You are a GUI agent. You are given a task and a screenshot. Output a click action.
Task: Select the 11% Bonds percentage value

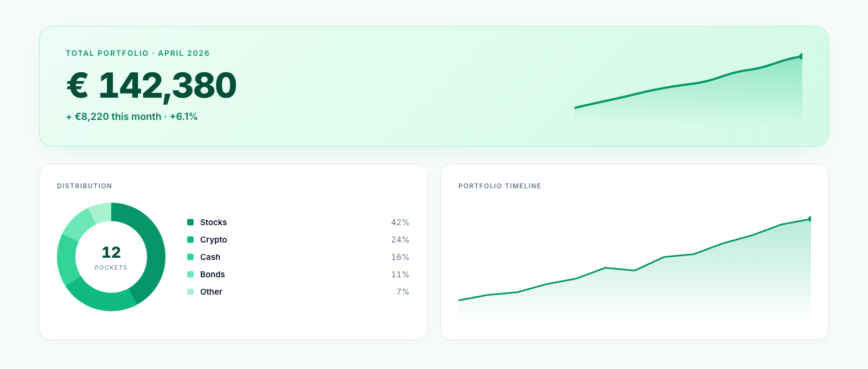coord(400,274)
